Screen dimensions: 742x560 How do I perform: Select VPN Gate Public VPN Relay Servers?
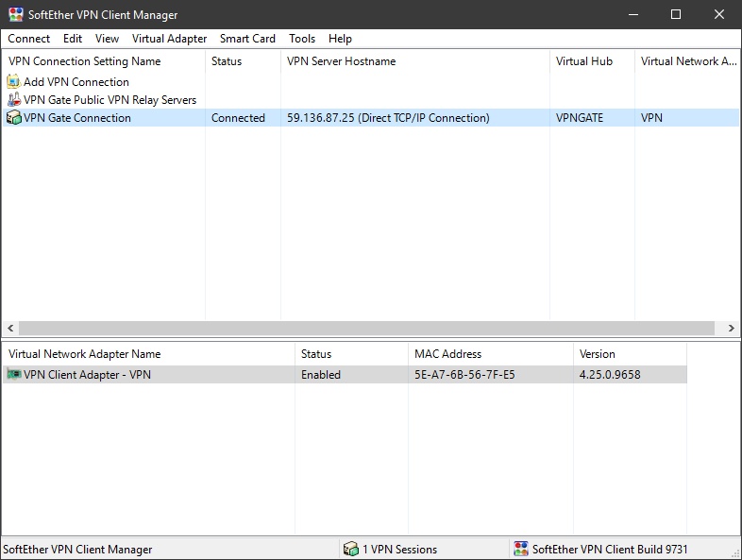coord(110,100)
